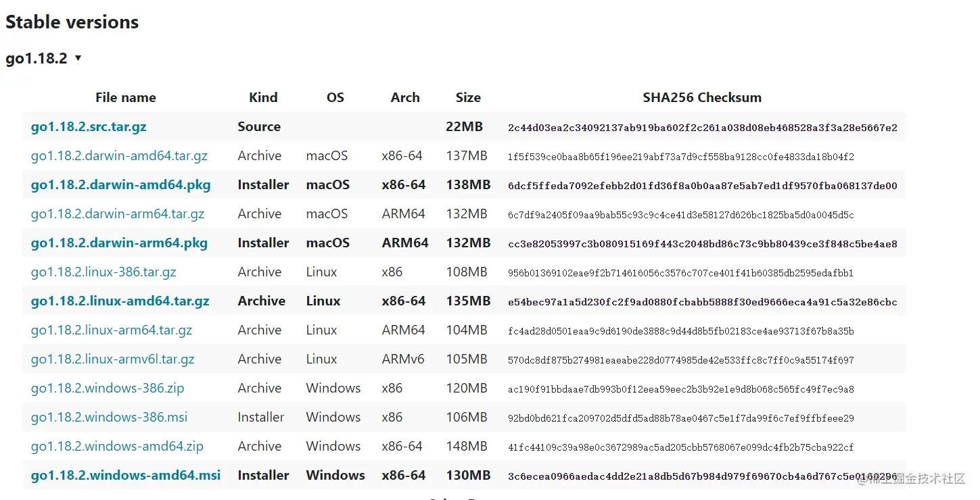Screen dimensions: 980x500
Task: Click go1.18.2.windows-386.zip link
Action: (x=108, y=388)
